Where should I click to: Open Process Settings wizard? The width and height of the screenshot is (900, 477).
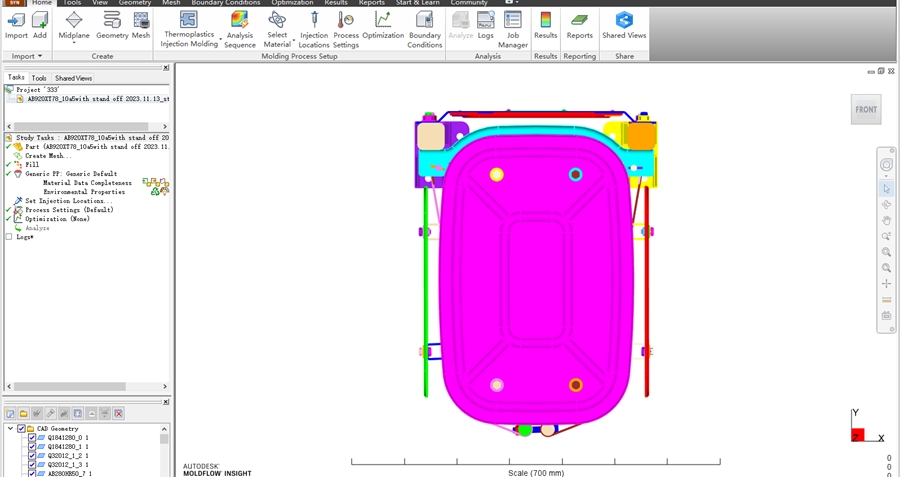pyautogui.click(x=346, y=30)
